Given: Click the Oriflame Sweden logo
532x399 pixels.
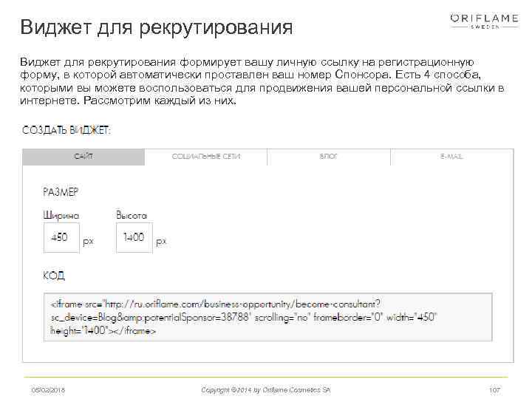Looking at the screenshot, I should [484, 21].
